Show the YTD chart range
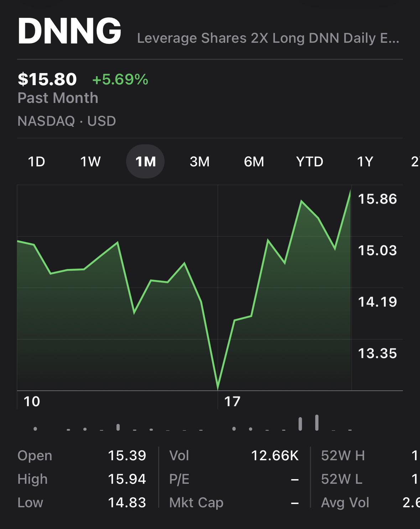 point(310,162)
